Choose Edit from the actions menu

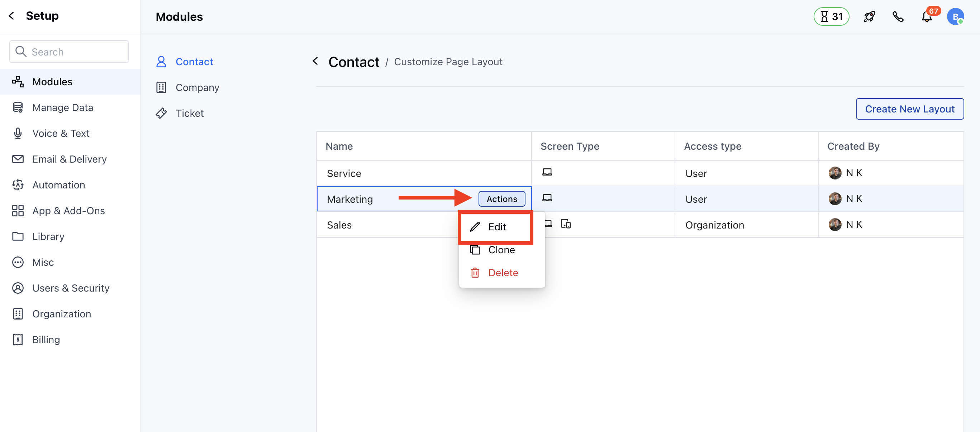[496, 227]
